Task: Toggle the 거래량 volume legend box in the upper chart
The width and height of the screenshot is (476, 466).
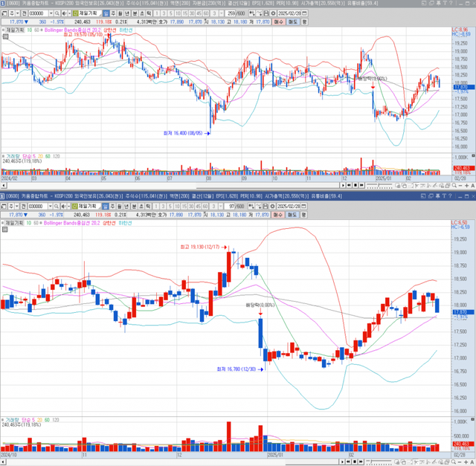Action: point(3,156)
